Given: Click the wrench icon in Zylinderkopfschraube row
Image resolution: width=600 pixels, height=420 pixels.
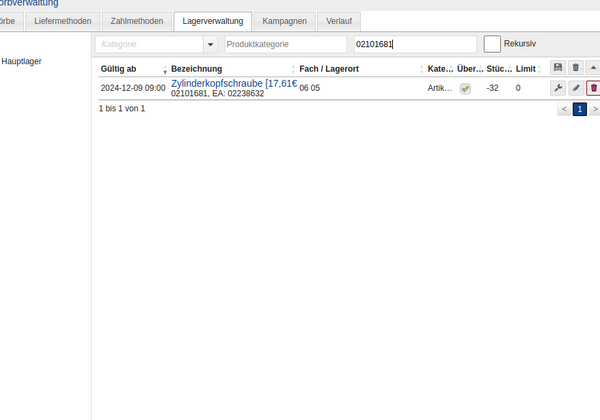Looking at the screenshot, I should (x=558, y=88).
